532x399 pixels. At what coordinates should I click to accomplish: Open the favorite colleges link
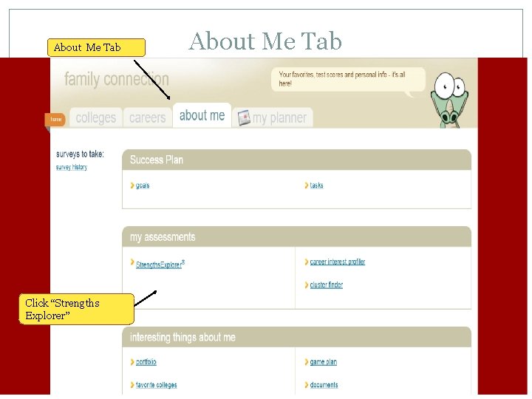(x=157, y=385)
